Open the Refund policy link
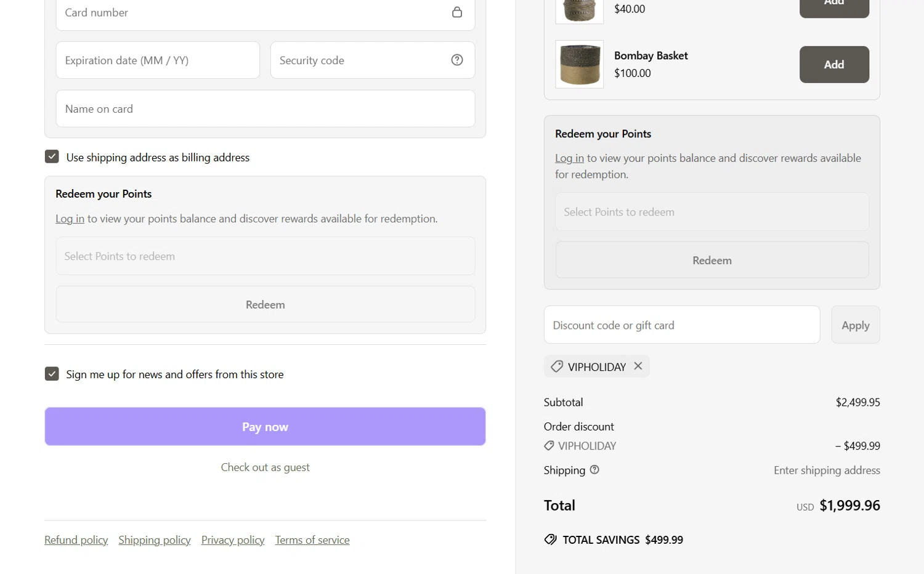Screen dimensions: 924x574 pos(76,540)
